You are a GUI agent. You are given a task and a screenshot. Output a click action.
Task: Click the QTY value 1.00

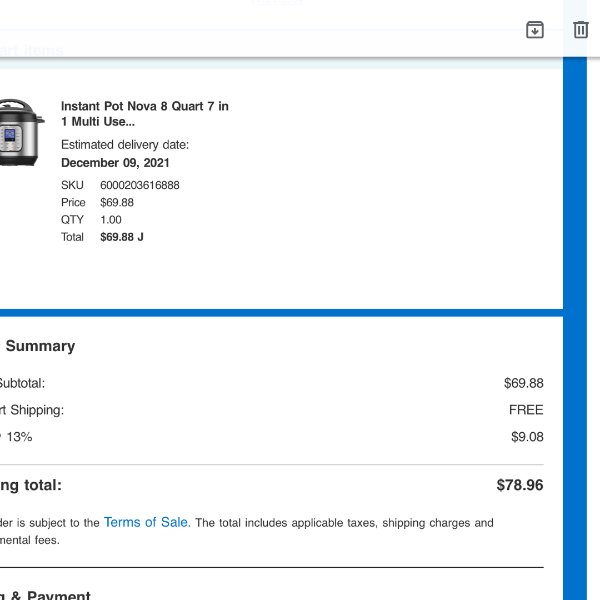(x=111, y=220)
